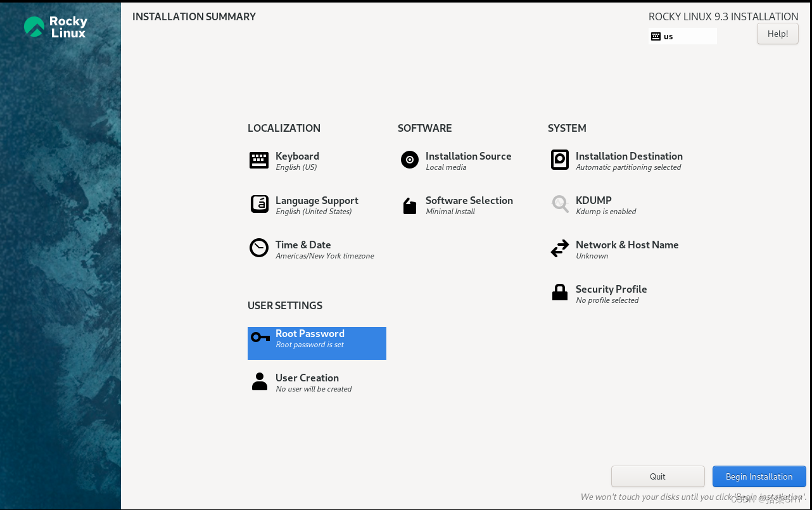
Task: Click the keyboard indicator icon beside 'us'
Action: [656, 37]
